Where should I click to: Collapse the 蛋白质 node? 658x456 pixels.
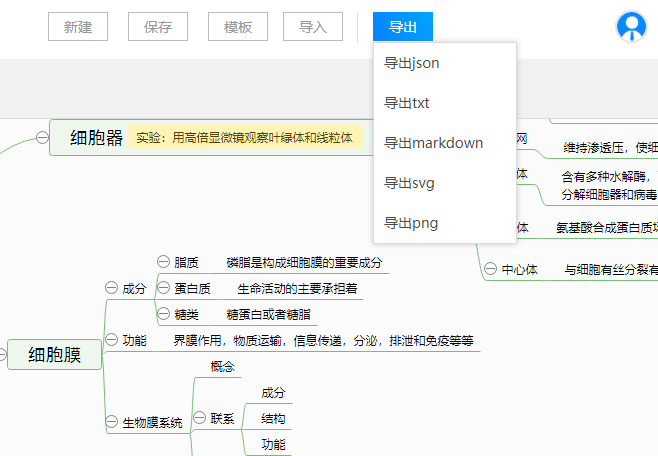163,288
